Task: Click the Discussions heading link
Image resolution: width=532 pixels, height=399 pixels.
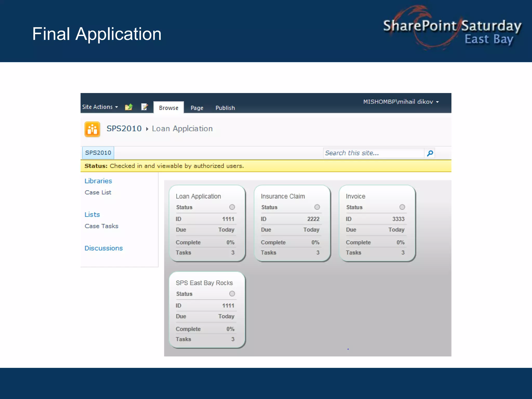Action: point(103,248)
